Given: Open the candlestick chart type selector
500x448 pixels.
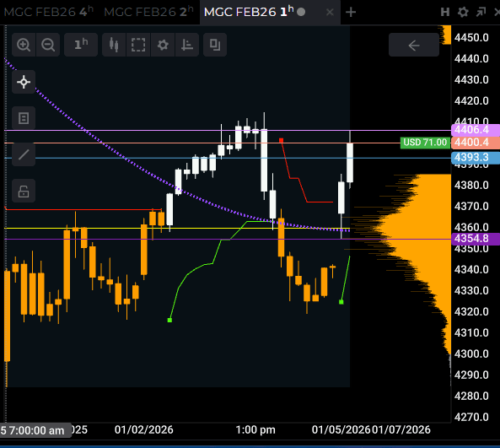Looking at the screenshot, I should point(114,45).
